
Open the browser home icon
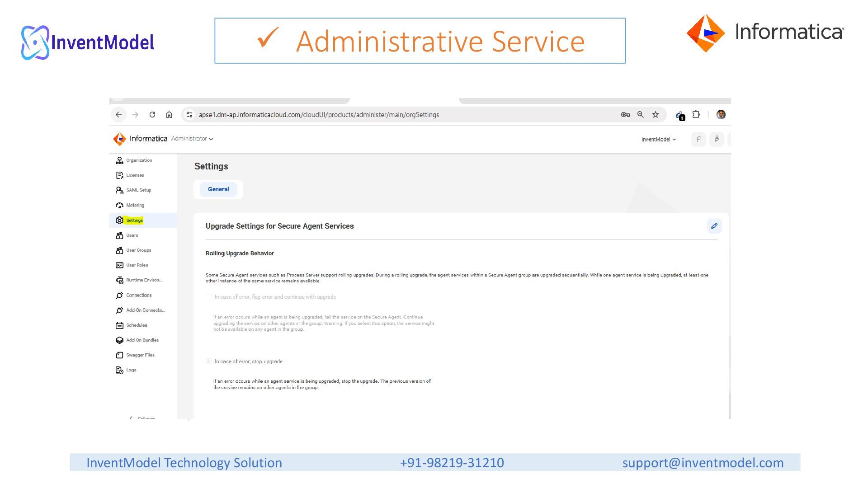pos(169,115)
